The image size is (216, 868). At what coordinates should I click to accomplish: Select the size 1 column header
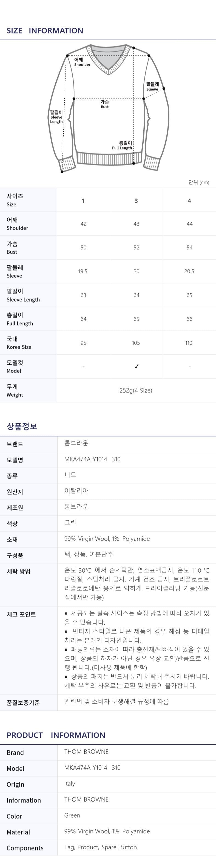coord(83,201)
